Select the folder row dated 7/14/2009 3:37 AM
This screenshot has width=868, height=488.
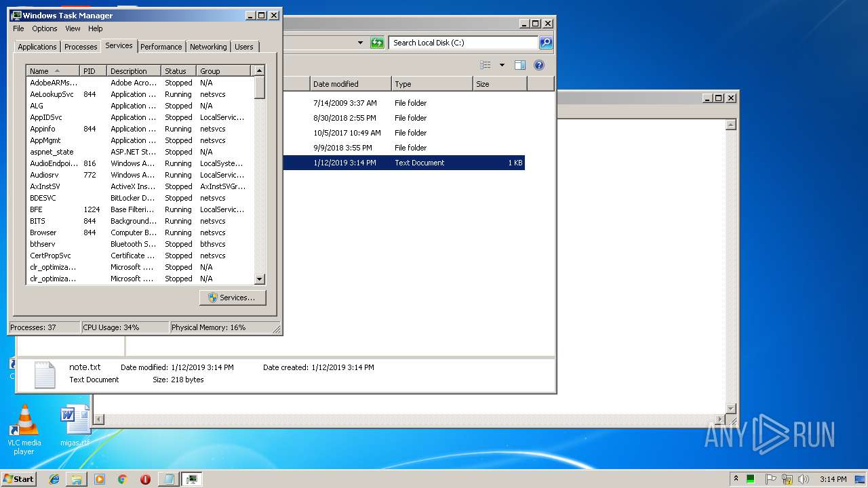click(x=404, y=103)
